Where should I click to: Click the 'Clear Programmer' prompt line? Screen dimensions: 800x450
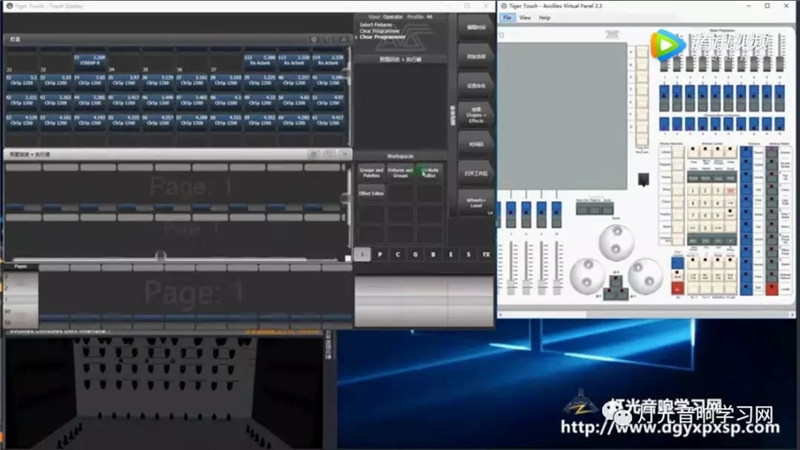click(x=382, y=37)
